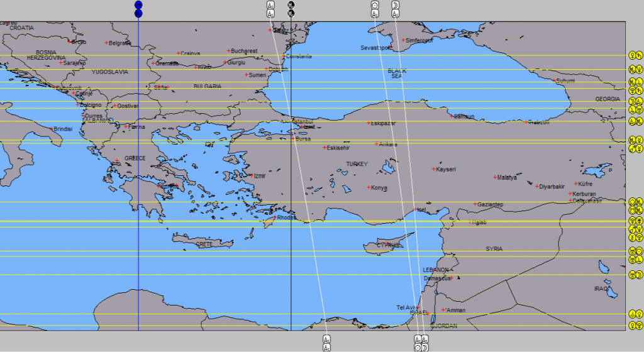
Task: Click the blue planet marker above the blue line
Action: coord(138,5)
